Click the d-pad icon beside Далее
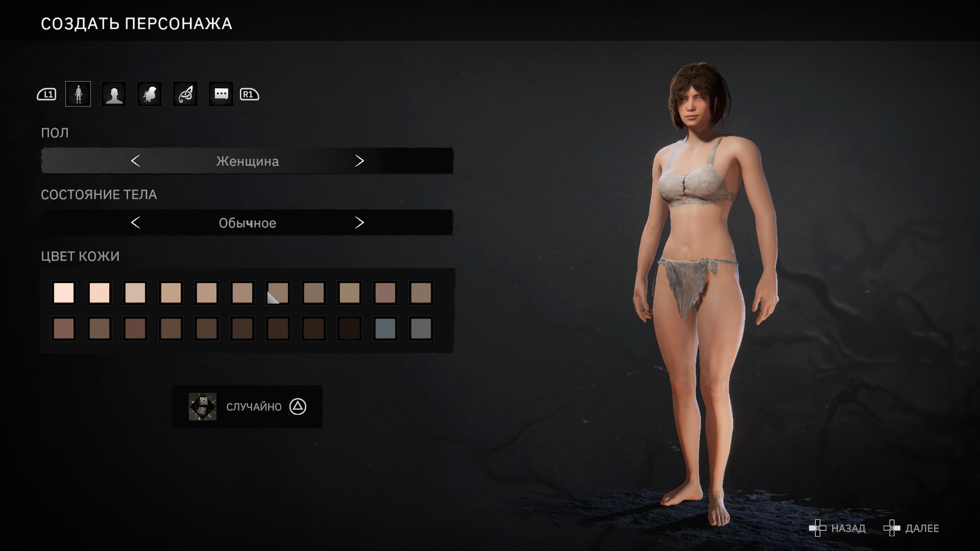This screenshot has height=551, width=980. 892,528
